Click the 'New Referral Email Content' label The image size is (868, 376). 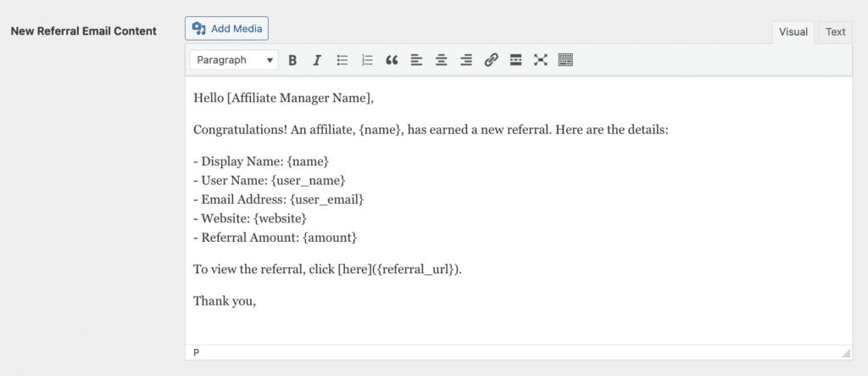[x=84, y=31]
